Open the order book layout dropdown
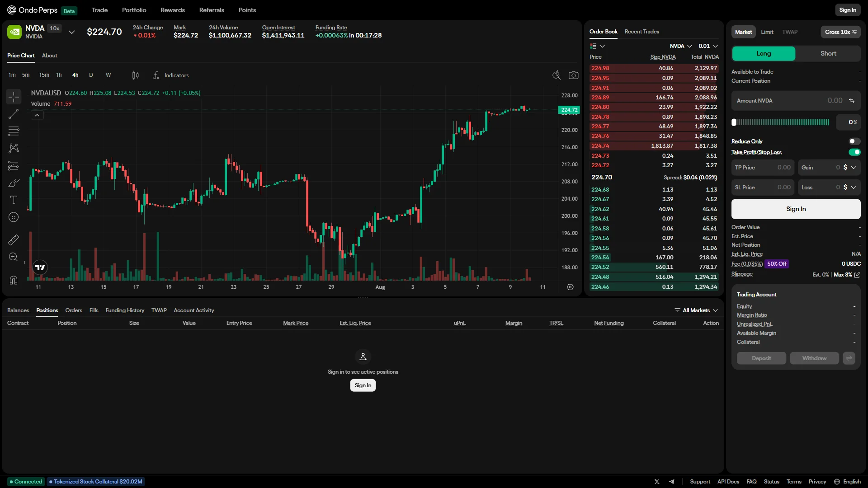This screenshot has height=488, width=868. (x=597, y=46)
